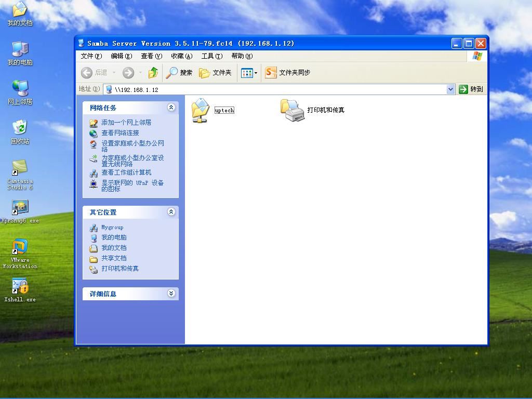Viewport: 532px width, 399px height.
Task: Click the home network setup icon
Action: [94, 144]
